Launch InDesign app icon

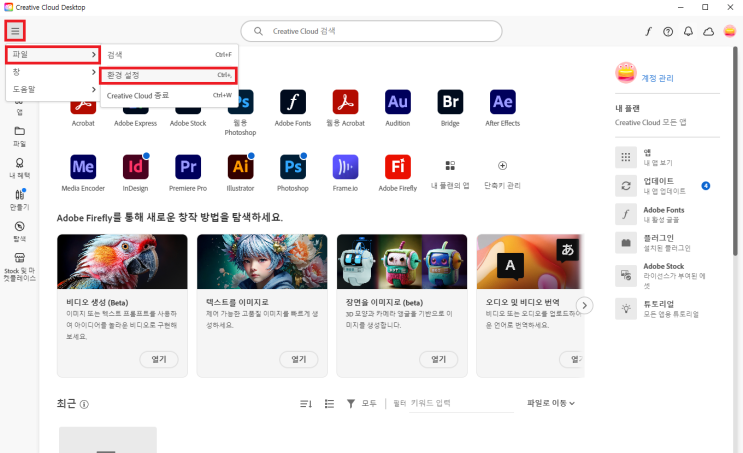[136, 167]
